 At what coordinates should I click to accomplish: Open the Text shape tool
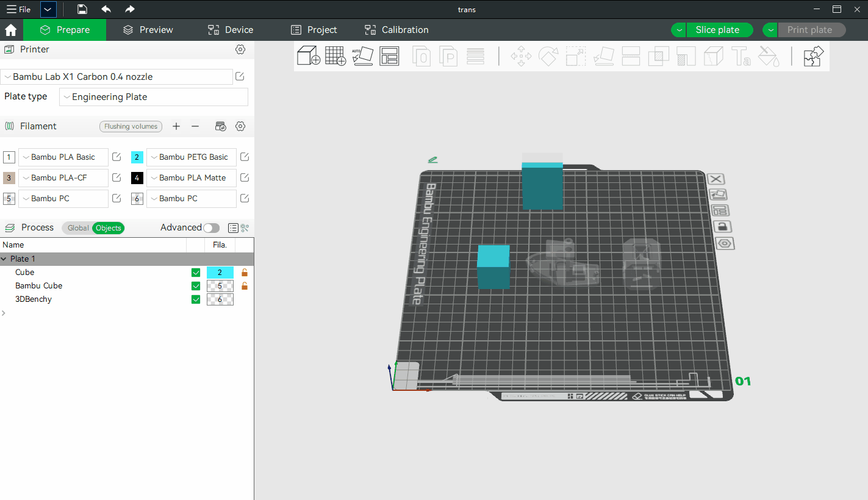pyautogui.click(x=741, y=56)
